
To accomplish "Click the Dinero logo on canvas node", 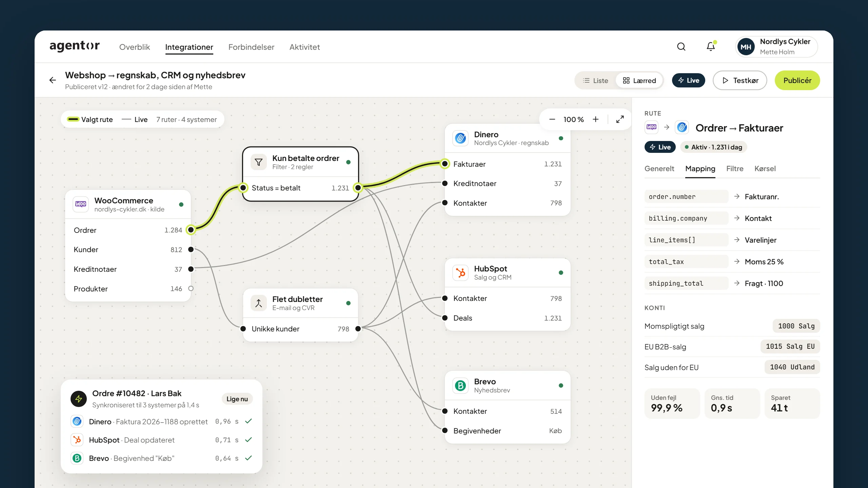I will tap(460, 138).
